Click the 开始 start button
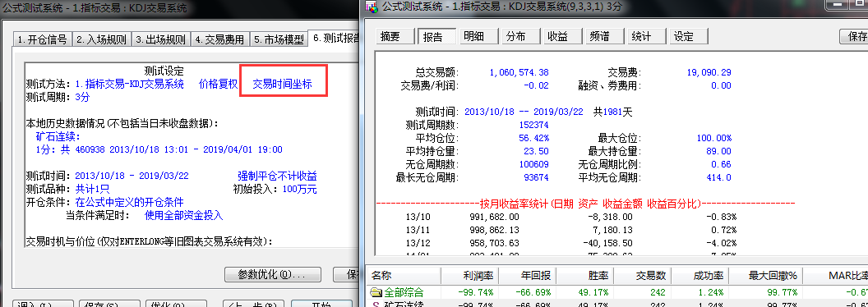Viewport: 868px width, 307px height. 321,305
